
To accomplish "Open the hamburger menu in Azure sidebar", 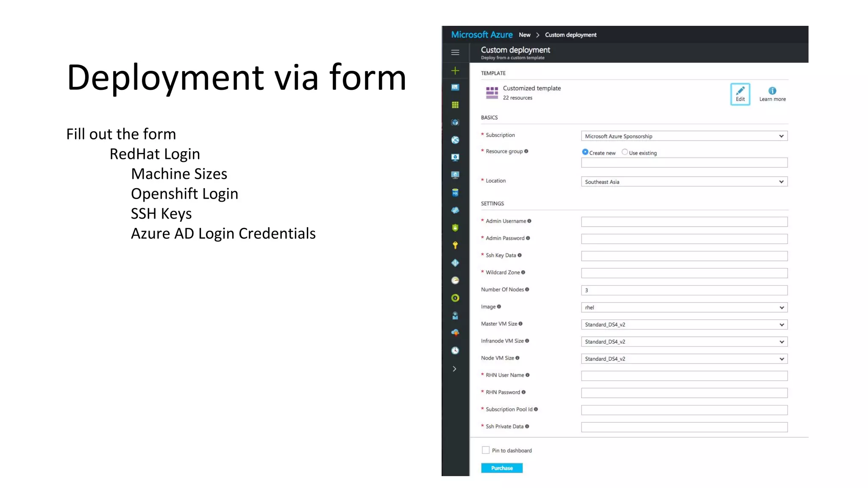I will point(455,53).
